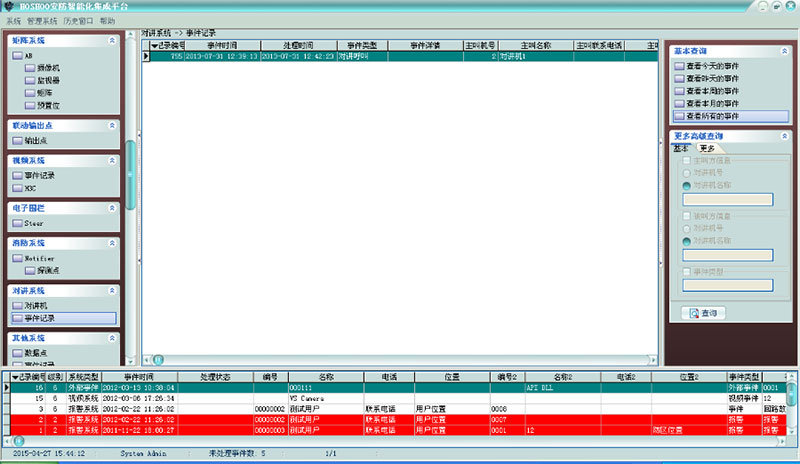Enable the 主叫方信息 checkbox
The width and height of the screenshot is (800, 464).
[685, 160]
